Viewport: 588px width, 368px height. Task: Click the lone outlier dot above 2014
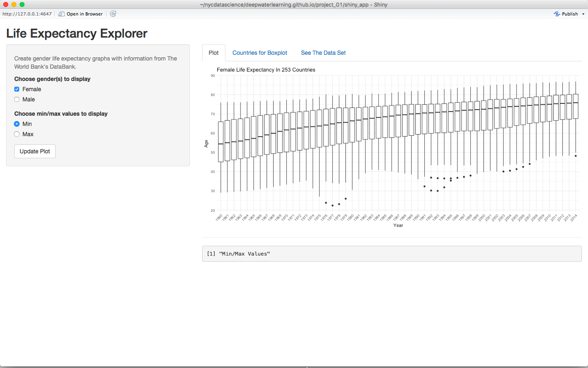pyautogui.click(x=576, y=156)
